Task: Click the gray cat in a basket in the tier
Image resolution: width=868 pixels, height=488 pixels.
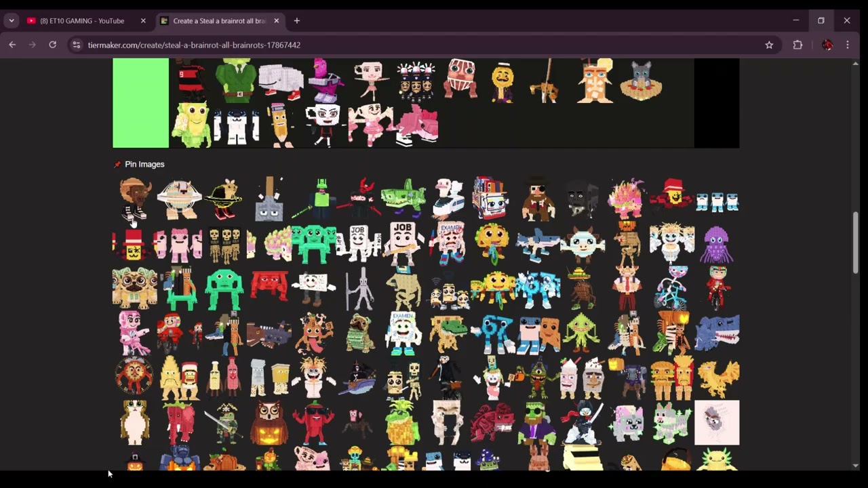Action: pyautogui.click(x=640, y=80)
